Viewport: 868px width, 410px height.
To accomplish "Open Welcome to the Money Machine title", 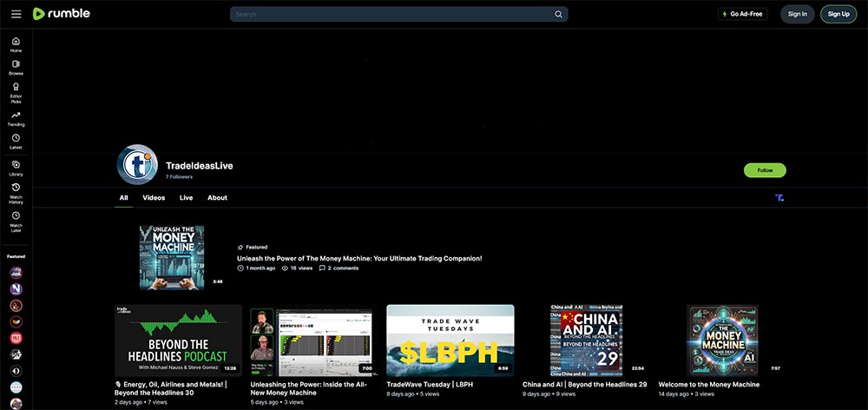I will point(708,384).
